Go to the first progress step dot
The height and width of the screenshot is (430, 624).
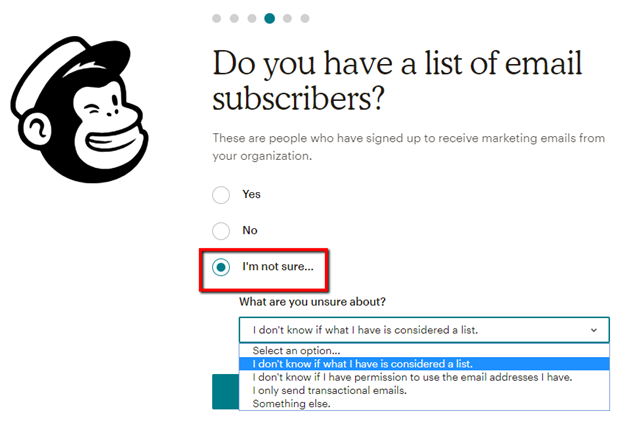point(216,18)
